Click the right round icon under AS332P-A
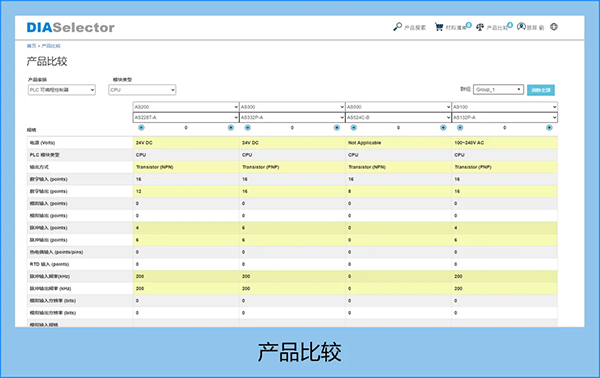The image size is (600, 378). [x=337, y=127]
